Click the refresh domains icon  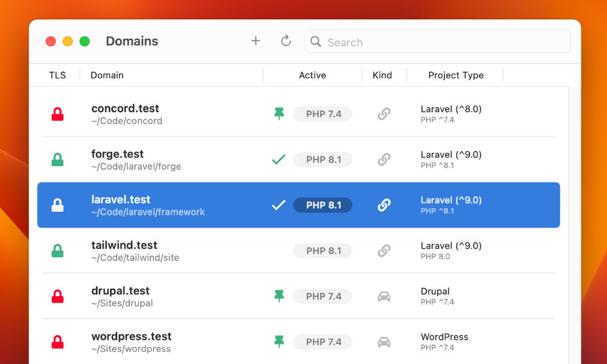tap(286, 41)
